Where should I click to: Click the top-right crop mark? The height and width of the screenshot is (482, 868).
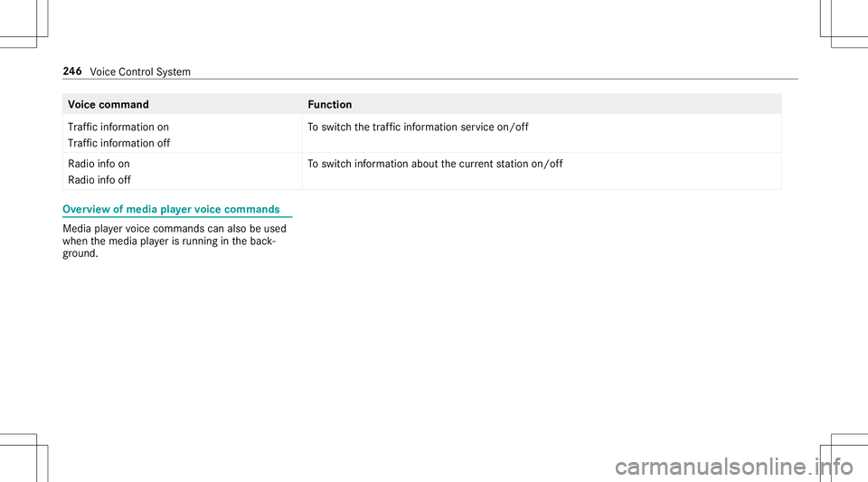coord(830,36)
